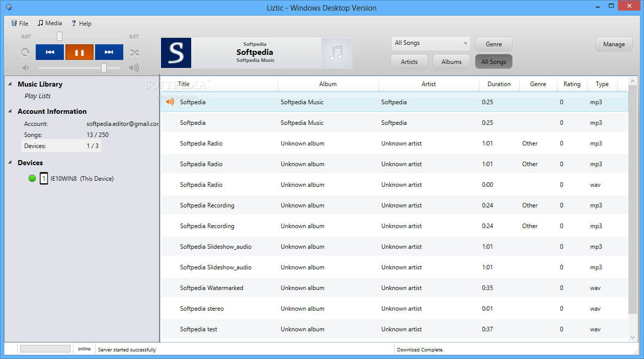Open the Help menu
The width and height of the screenshot is (644, 359).
coord(82,23)
